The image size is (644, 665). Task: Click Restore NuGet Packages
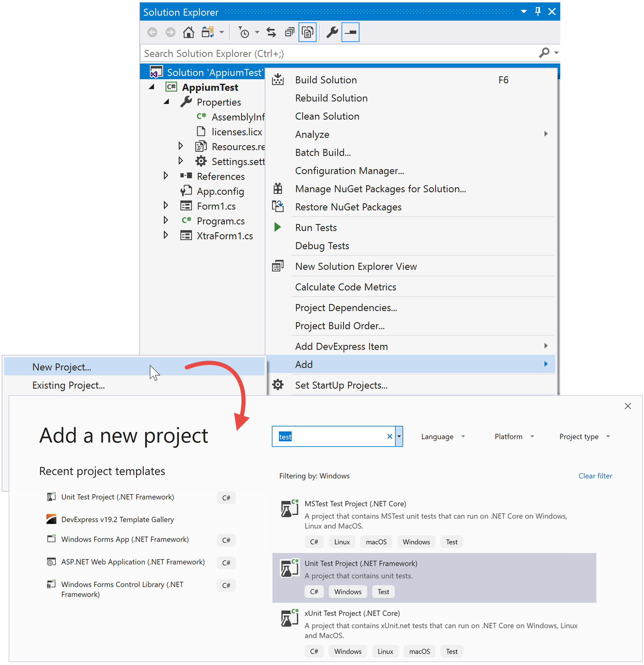411,207
